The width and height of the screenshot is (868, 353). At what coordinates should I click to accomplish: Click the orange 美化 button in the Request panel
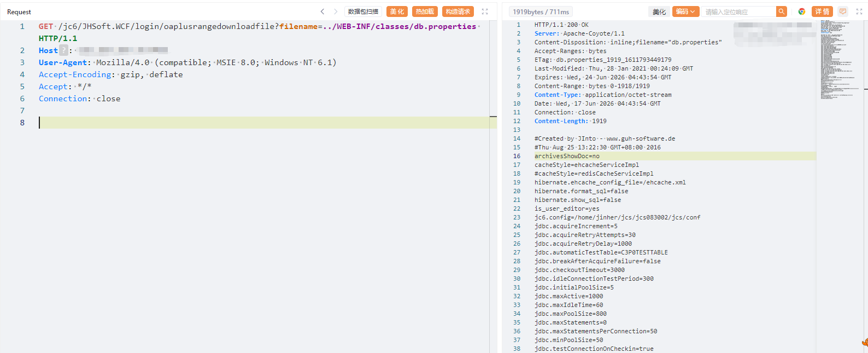tap(397, 11)
